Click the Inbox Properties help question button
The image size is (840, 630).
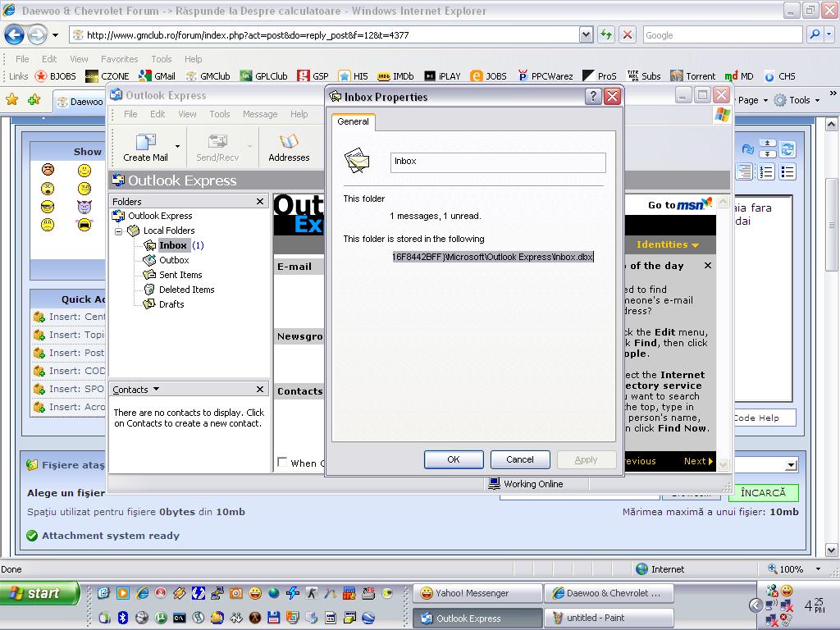point(593,97)
